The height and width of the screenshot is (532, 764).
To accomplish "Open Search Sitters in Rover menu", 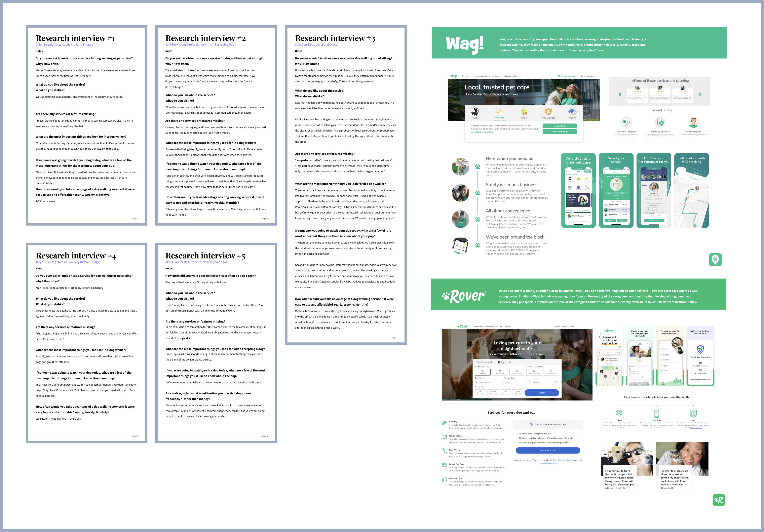I will click(x=477, y=326).
